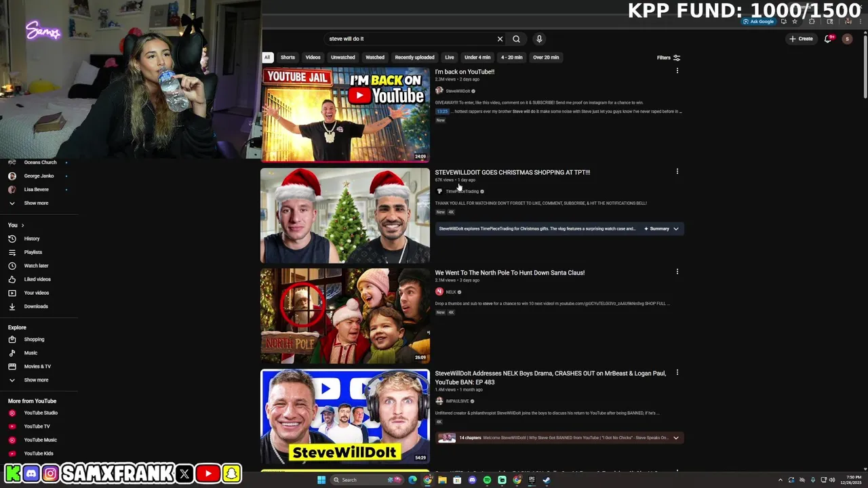Select the All filter chip
Screen dimensions: 868x488
click(267, 58)
